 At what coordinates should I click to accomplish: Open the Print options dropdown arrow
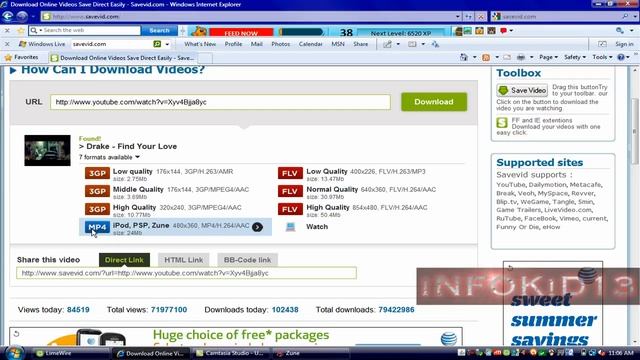[x=531, y=58]
